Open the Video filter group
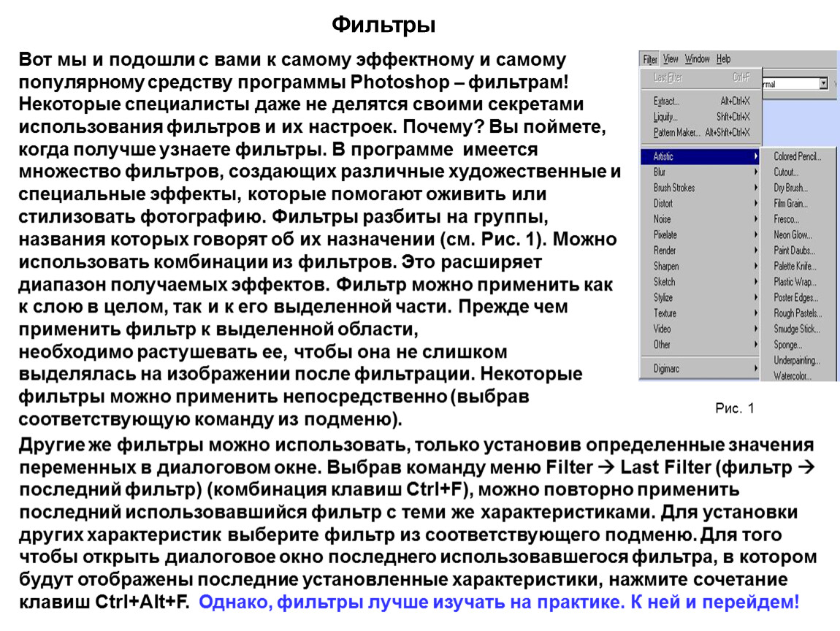This screenshot has height=631, width=840. click(700, 329)
